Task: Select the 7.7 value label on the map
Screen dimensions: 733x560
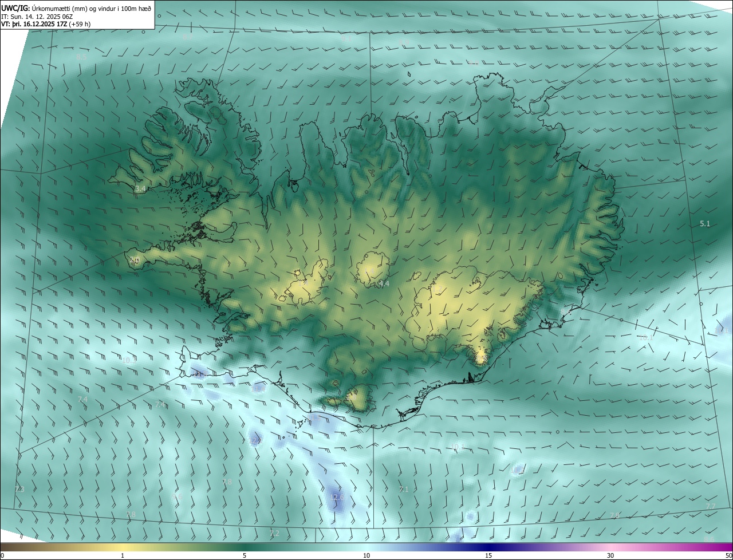Action: (710, 506)
